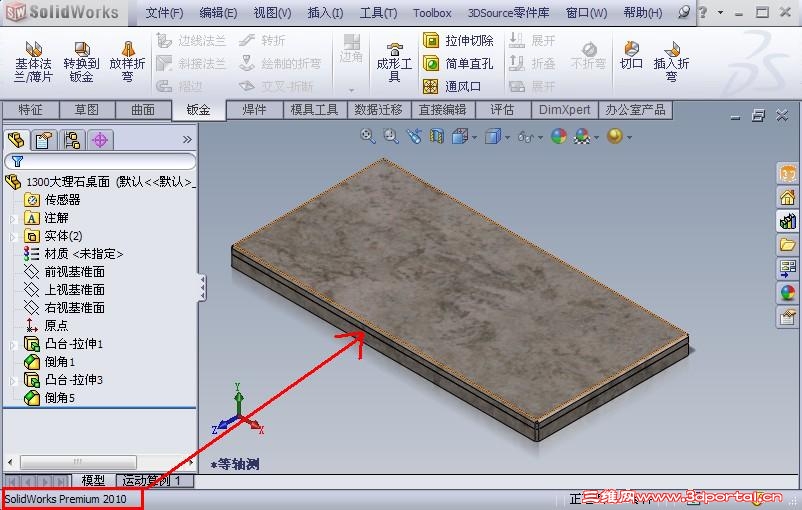Open the ConfigurationManager tab icon
802x510 pixels.
[x=72, y=140]
